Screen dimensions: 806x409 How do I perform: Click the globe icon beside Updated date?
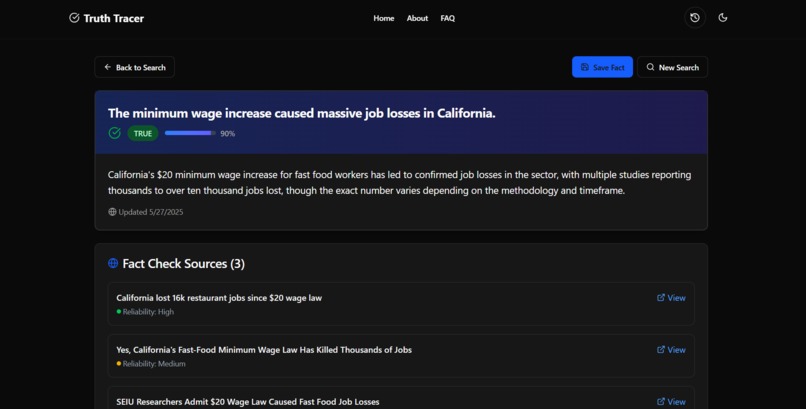(x=112, y=212)
